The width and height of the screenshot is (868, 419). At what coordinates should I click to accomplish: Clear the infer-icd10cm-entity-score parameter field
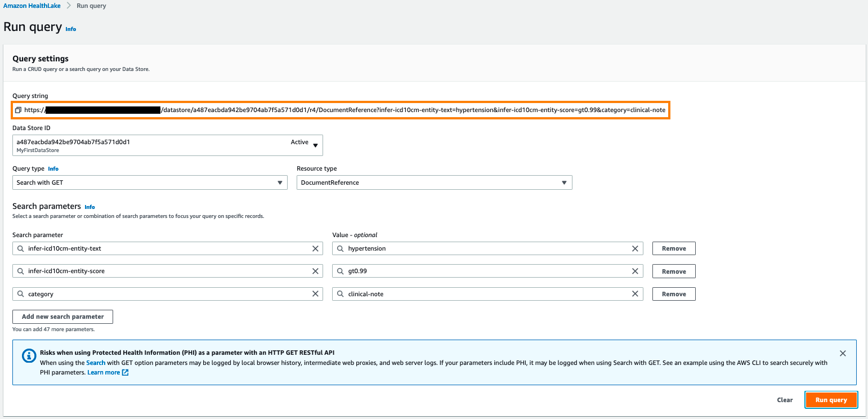[315, 271]
